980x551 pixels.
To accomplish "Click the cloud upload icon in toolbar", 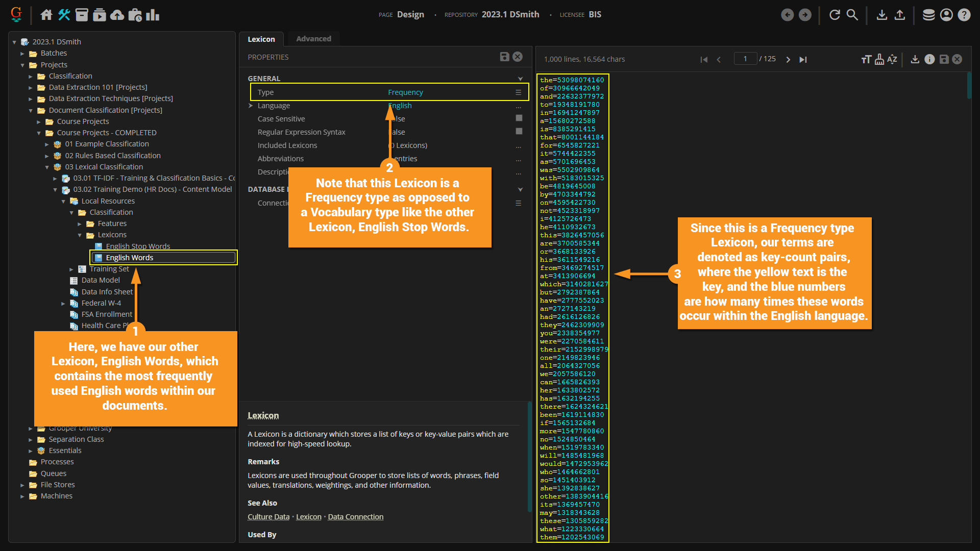I will click(x=117, y=15).
